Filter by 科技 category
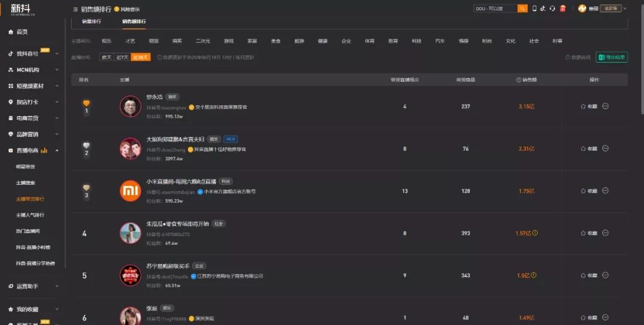644x325 pixels. pos(416,41)
